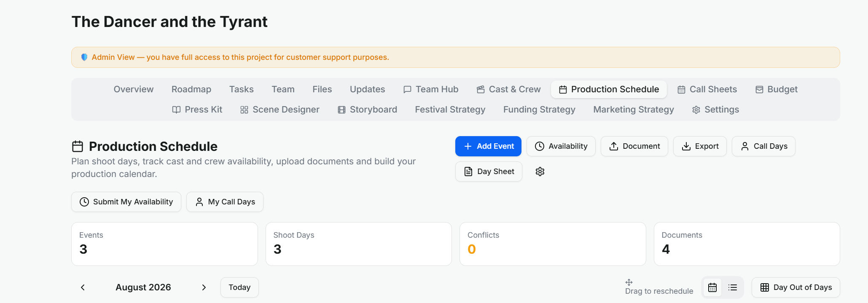868x303 pixels.
Task: Open the Marketing Strategy tab
Action: (x=634, y=110)
